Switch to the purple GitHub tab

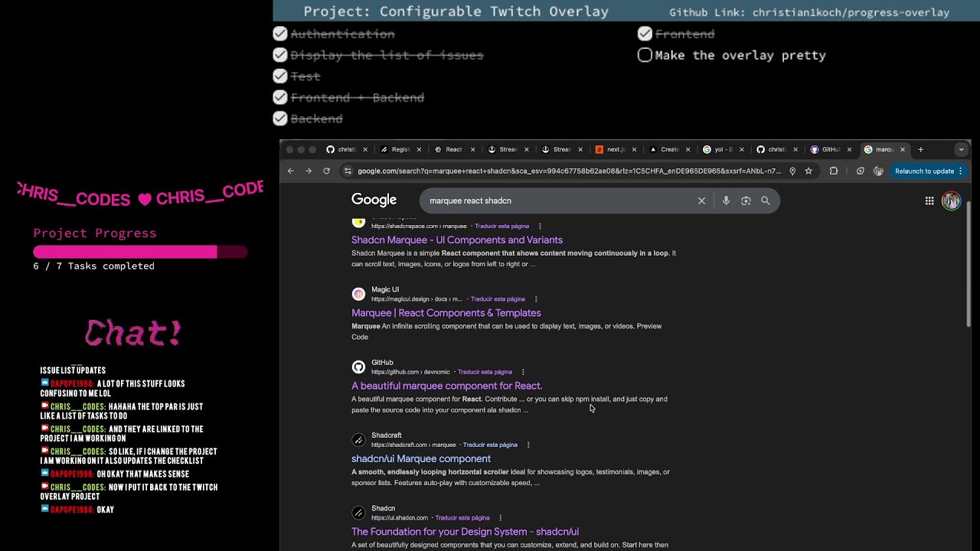(x=830, y=149)
